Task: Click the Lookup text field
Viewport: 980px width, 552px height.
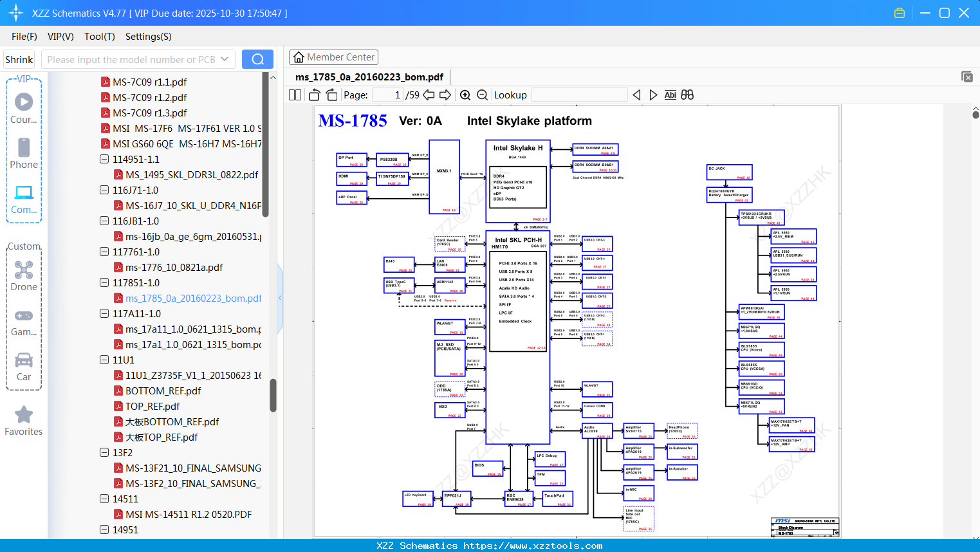Action: [x=580, y=95]
